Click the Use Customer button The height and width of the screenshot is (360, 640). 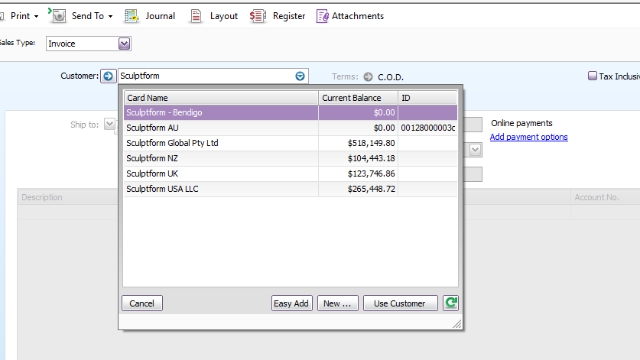pyautogui.click(x=400, y=303)
